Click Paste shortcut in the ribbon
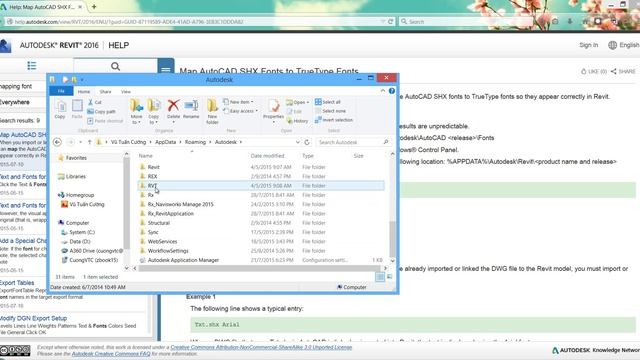Viewport: 640px width, 360px height. tap(105, 121)
